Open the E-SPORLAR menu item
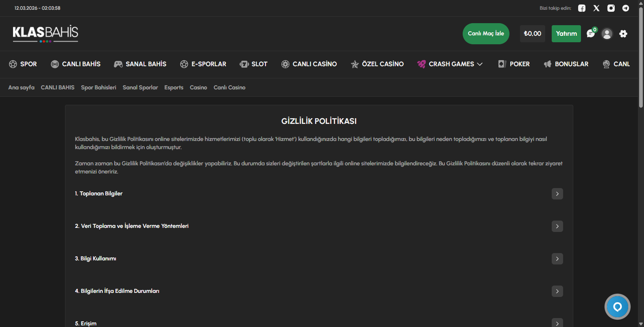Image resolution: width=644 pixels, height=327 pixels. [203, 64]
